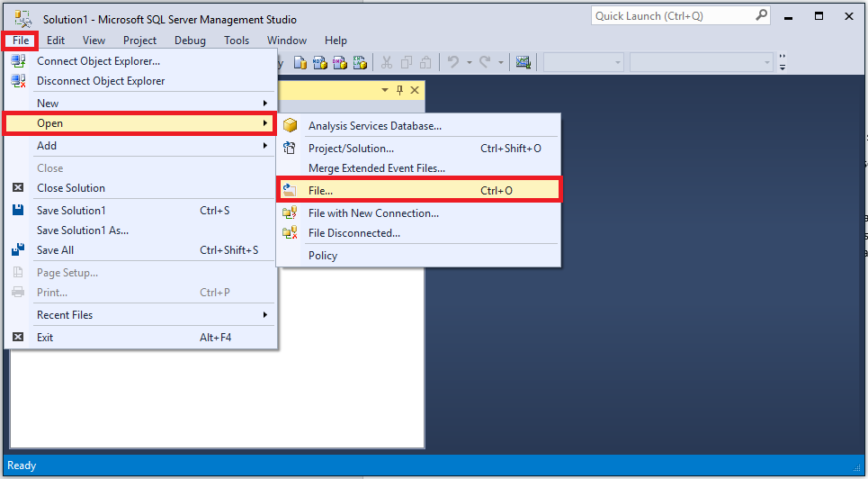This screenshot has height=479, width=868.
Task: Click the Project/Solution icon in submenu
Action: tap(290, 148)
